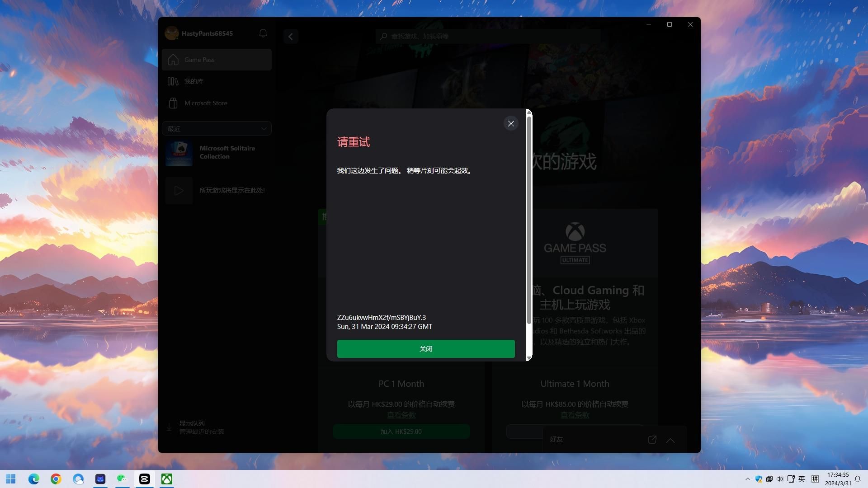
Task: Click the timestamp Sun, 31 Mar 2024 09:34:27 GMT
Action: coord(385,327)
